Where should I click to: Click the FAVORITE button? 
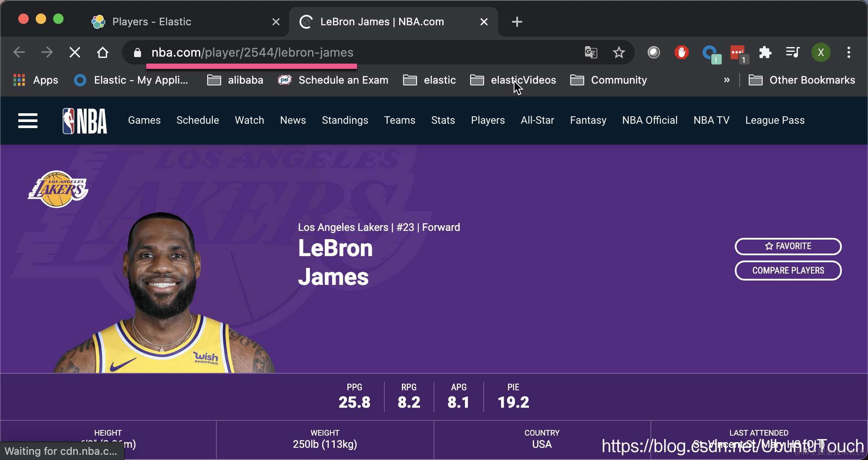(x=788, y=246)
